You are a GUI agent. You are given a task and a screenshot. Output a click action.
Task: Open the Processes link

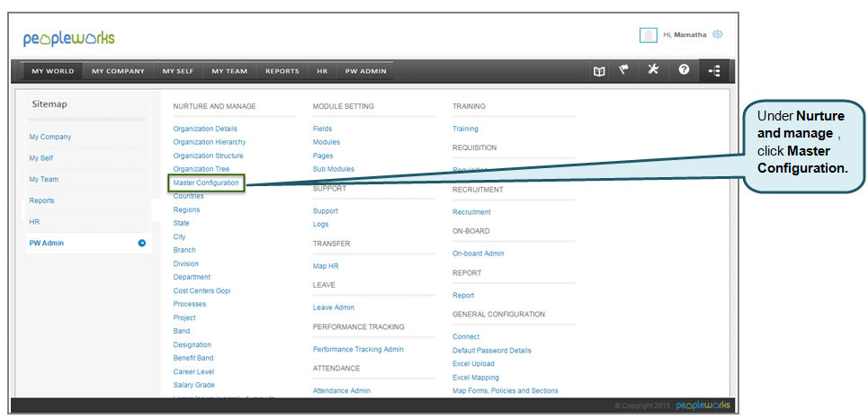click(189, 305)
